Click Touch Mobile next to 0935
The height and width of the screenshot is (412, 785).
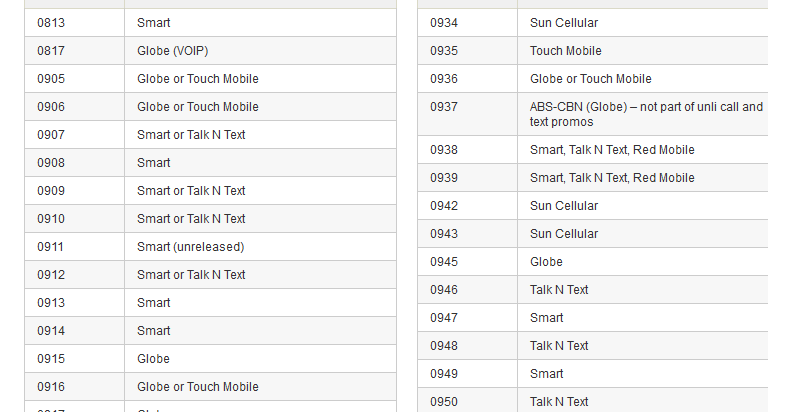[566, 51]
